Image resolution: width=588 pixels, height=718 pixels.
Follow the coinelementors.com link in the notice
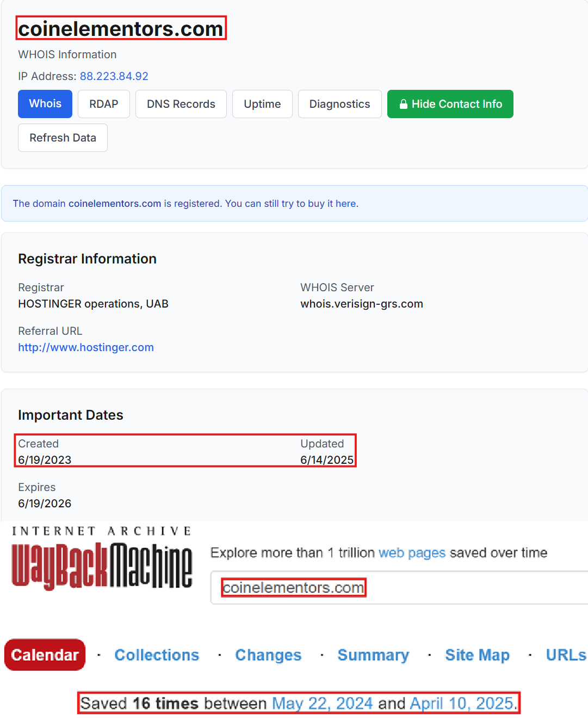(x=115, y=204)
